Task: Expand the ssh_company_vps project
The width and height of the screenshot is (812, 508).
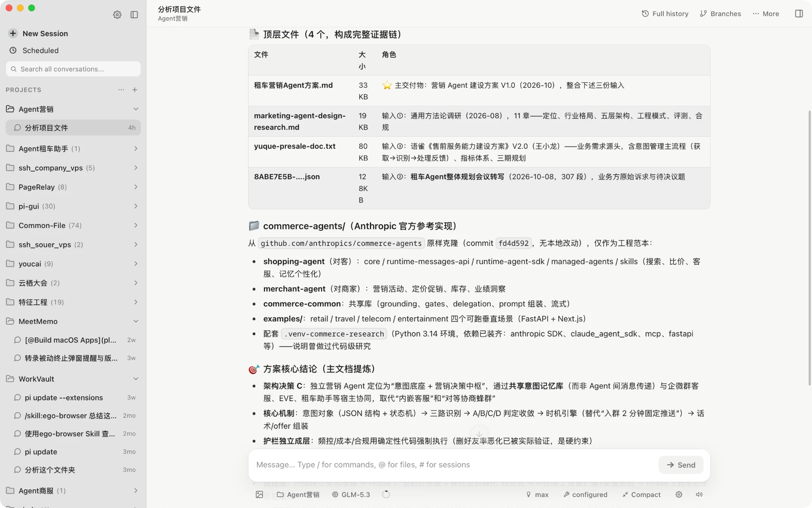Action: point(136,167)
